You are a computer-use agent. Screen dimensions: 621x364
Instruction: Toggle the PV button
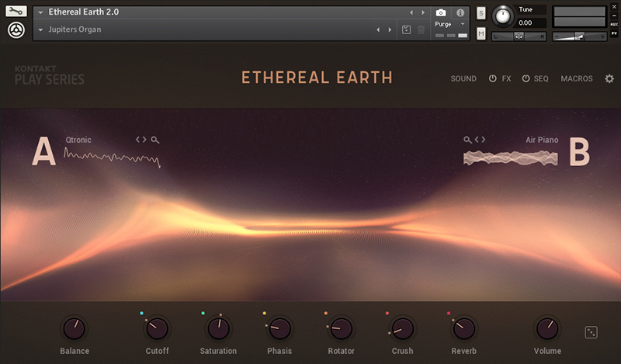point(614,33)
